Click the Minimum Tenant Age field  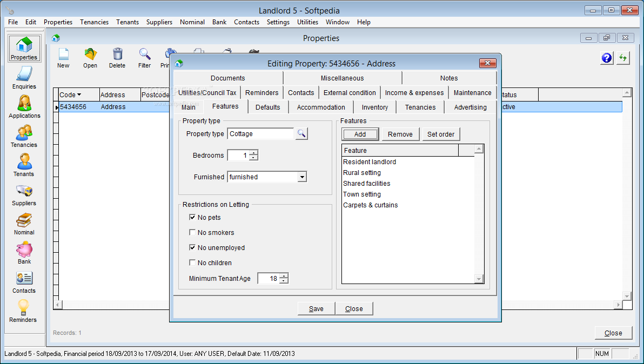(269, 278)
